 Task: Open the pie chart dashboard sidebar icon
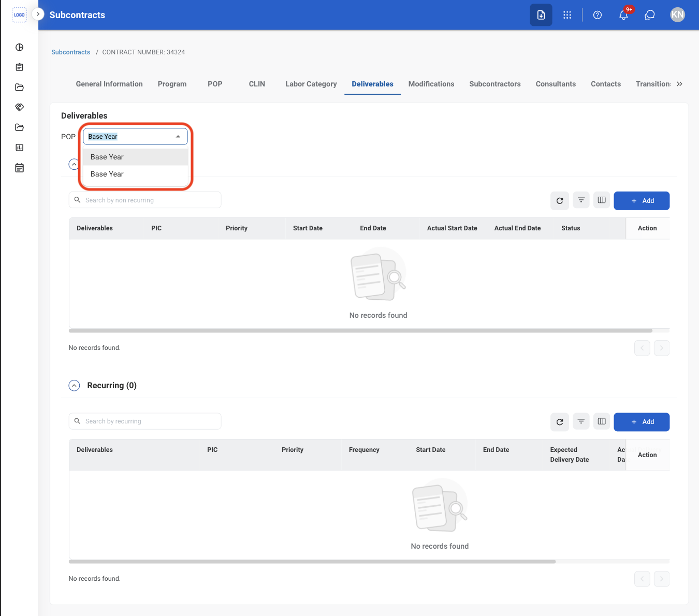(19, 48)
